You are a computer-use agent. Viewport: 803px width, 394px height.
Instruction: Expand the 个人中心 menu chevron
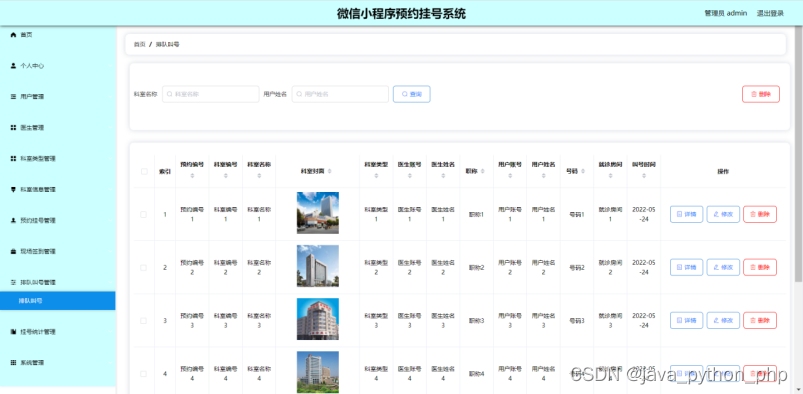pyautogui.click(x=110, y=66)
